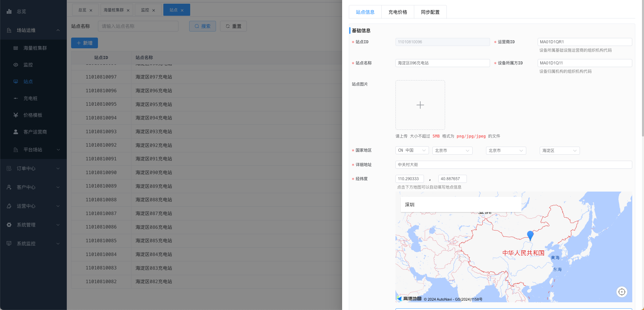Switch to the 站点信息 tab

click(x=365, y=12)
